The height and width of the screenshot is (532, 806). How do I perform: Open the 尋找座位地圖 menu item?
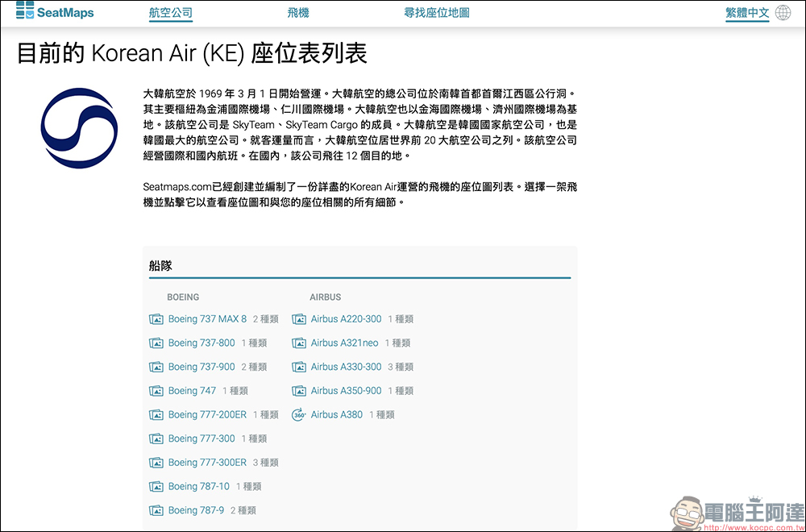click(x=436, y=13)
